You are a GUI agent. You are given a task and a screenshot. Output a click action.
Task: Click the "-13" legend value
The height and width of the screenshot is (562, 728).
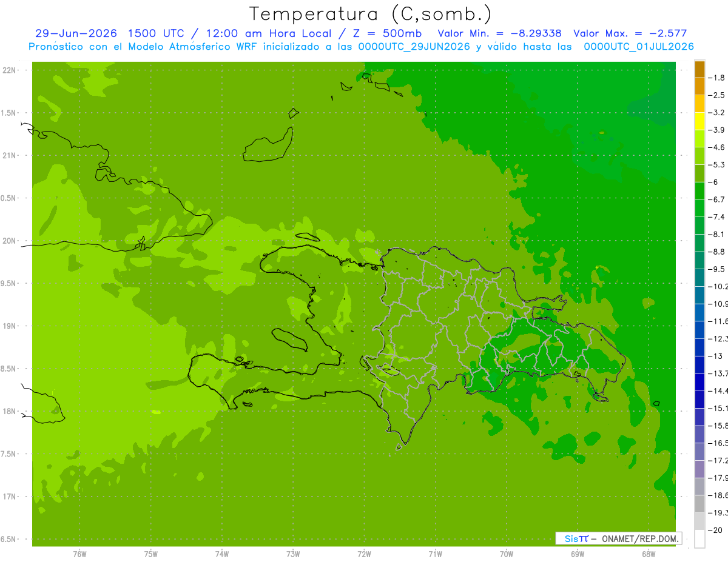716,356
